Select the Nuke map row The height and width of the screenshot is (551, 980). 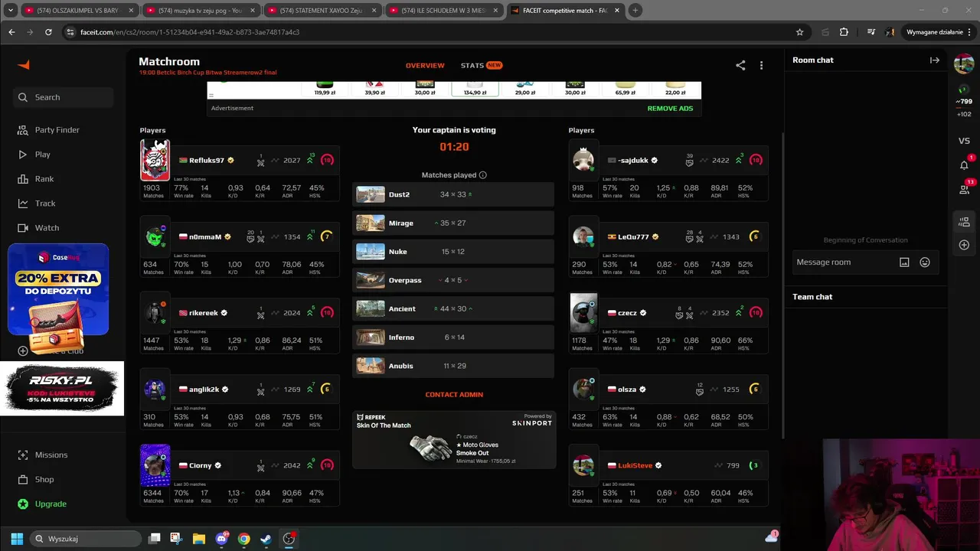[453, 252]
